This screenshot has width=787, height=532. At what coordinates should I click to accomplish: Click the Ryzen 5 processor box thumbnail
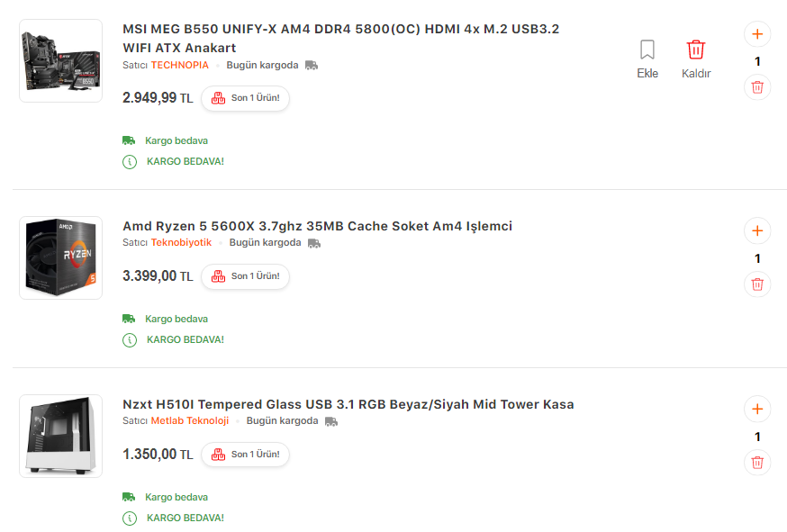60,257
